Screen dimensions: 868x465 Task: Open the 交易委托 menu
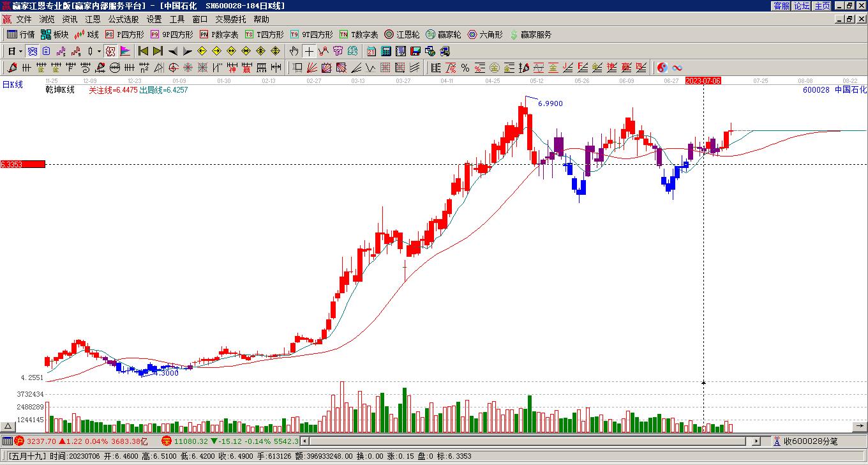point(230,19)
